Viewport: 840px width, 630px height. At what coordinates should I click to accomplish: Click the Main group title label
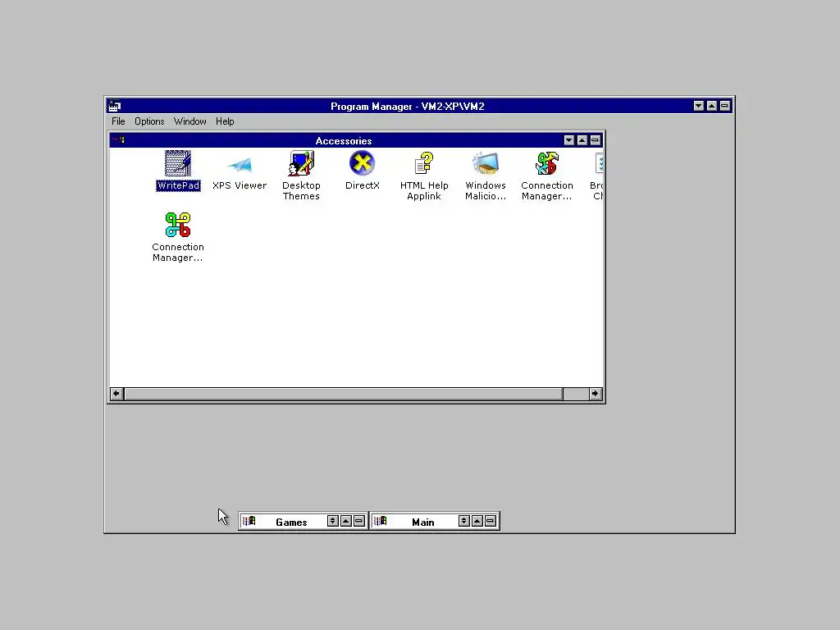(423, 523)
